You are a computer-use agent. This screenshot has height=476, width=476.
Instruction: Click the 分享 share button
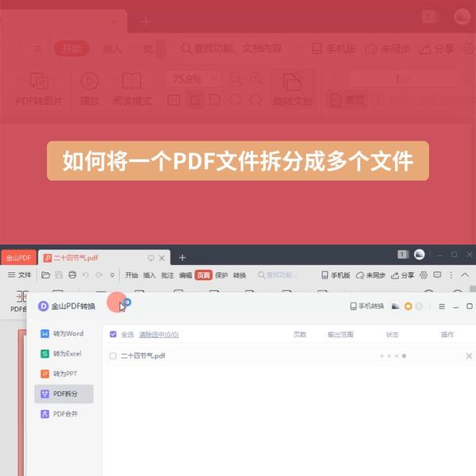coord(402,275)
